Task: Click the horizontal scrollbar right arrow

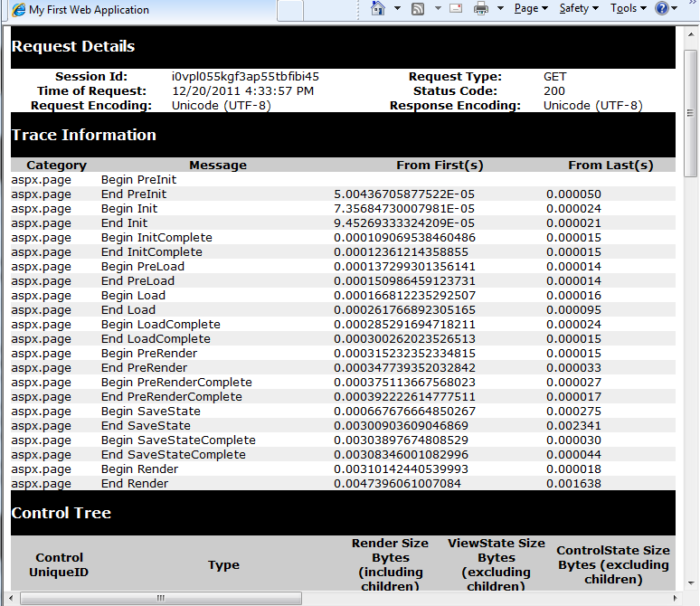Action: tap(676, 598)
